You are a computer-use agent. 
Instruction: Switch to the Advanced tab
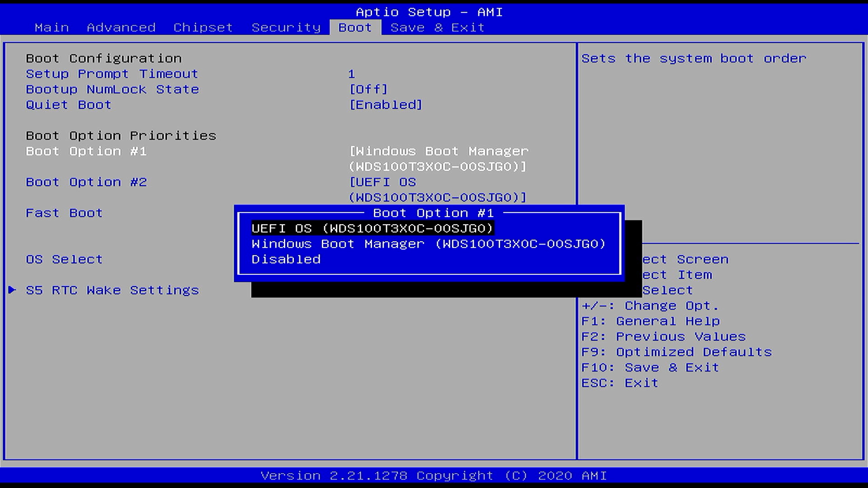click(121, 28)
